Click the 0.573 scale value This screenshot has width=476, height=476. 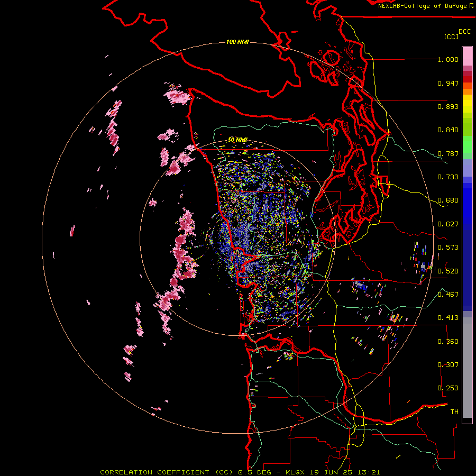[448, 248]
